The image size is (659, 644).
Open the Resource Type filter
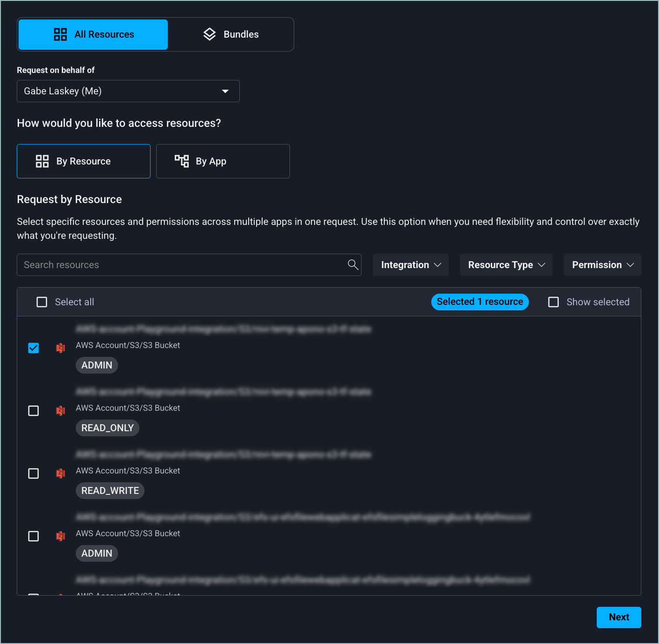point(506,265)
